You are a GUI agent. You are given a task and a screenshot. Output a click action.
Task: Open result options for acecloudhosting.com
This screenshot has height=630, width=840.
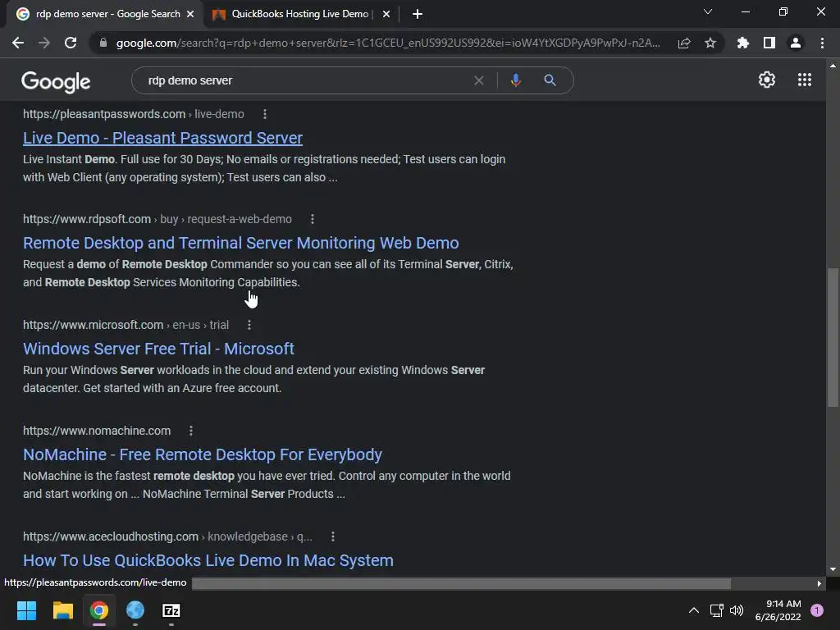pos(333,536)
